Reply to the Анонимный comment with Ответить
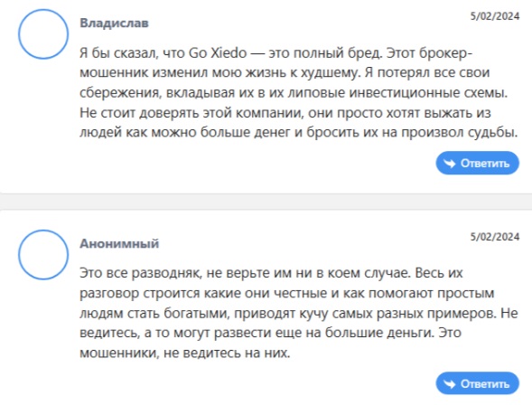This screenshot has height=405, width=532. click(478, 383)
